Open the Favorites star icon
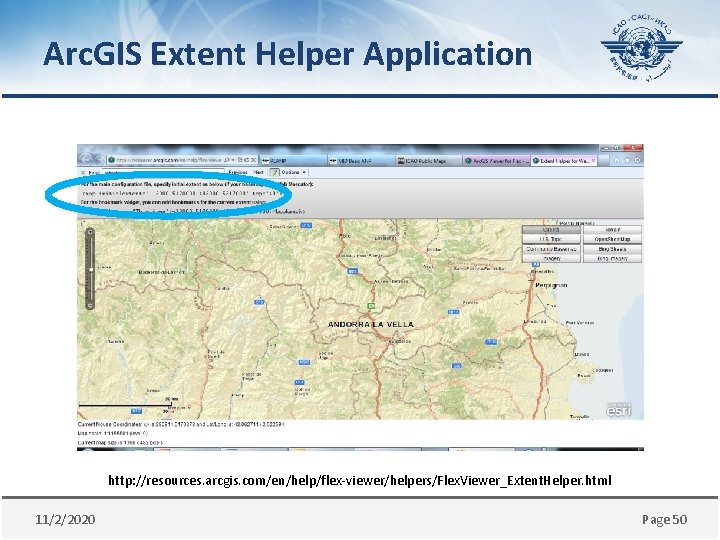The width and height of the screenshot is (720, 540). [627, 160]
